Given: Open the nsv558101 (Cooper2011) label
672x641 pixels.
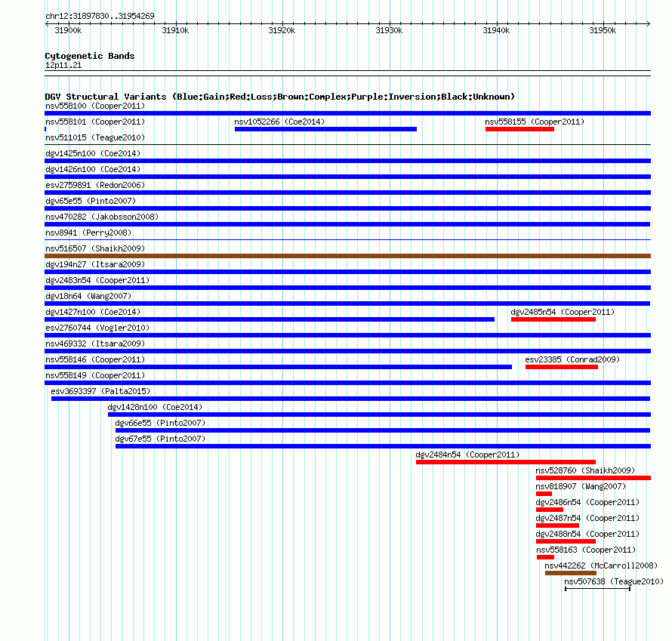Looking at the screenshot, I should point(95,122).
